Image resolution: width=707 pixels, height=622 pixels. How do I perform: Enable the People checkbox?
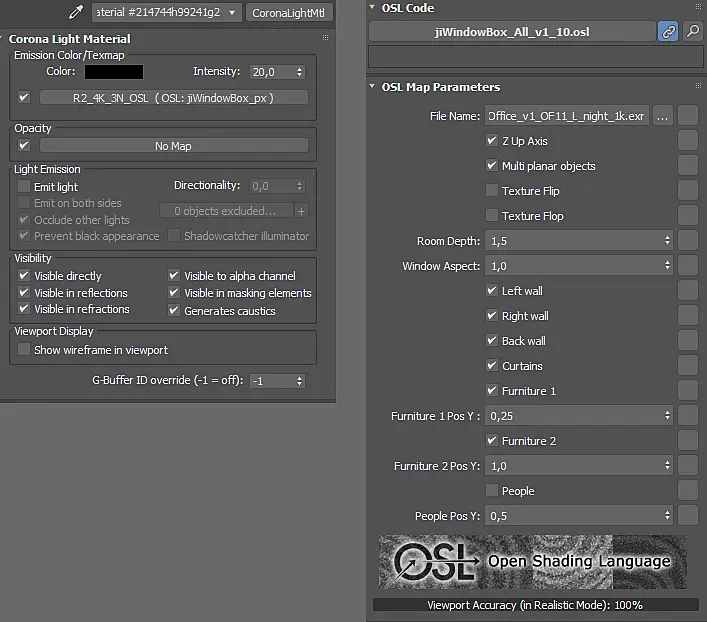coord(492,490)
